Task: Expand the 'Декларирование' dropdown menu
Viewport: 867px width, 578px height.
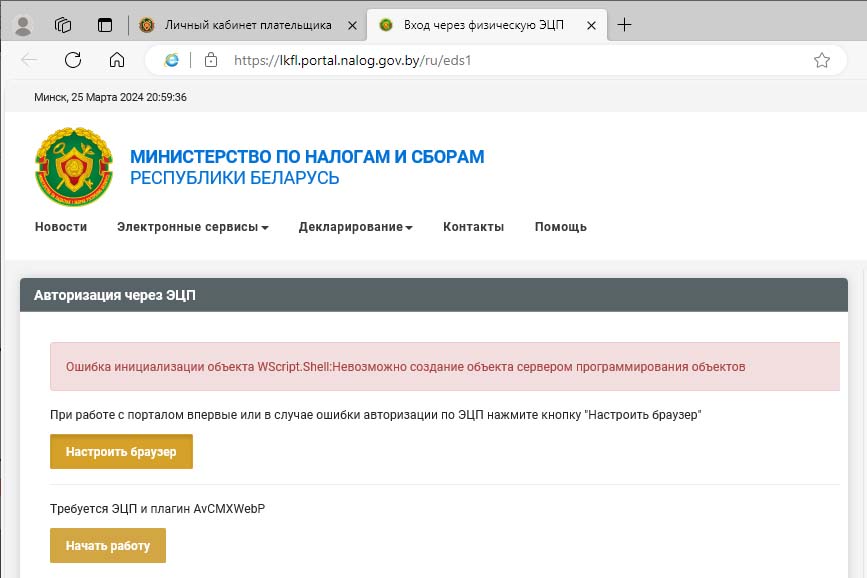Action: click(x=355, y=227)
